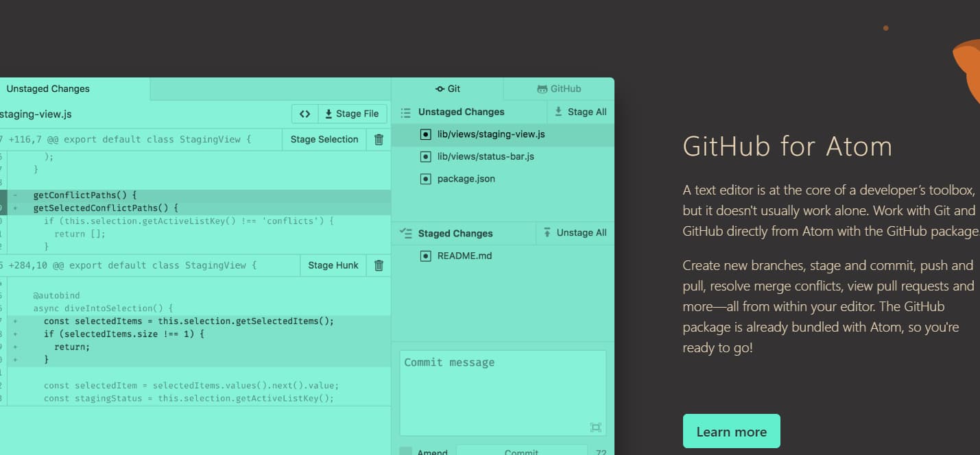Click modified icon beside lib/views/staging-view.js

click(x=425, y=134)
